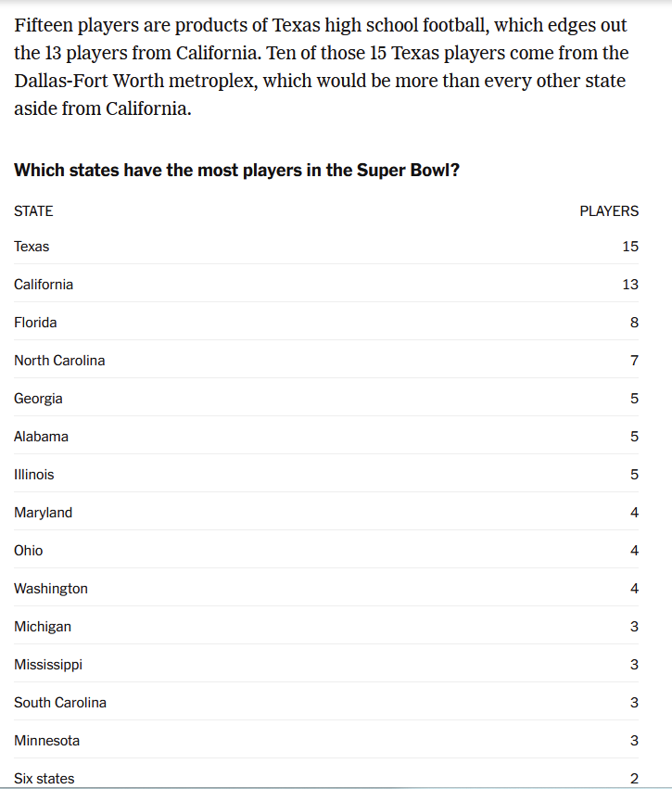Screen dimensions: 672x789
Task: Click the table heading about Super Bowl players
Action: tap(236, 171)
